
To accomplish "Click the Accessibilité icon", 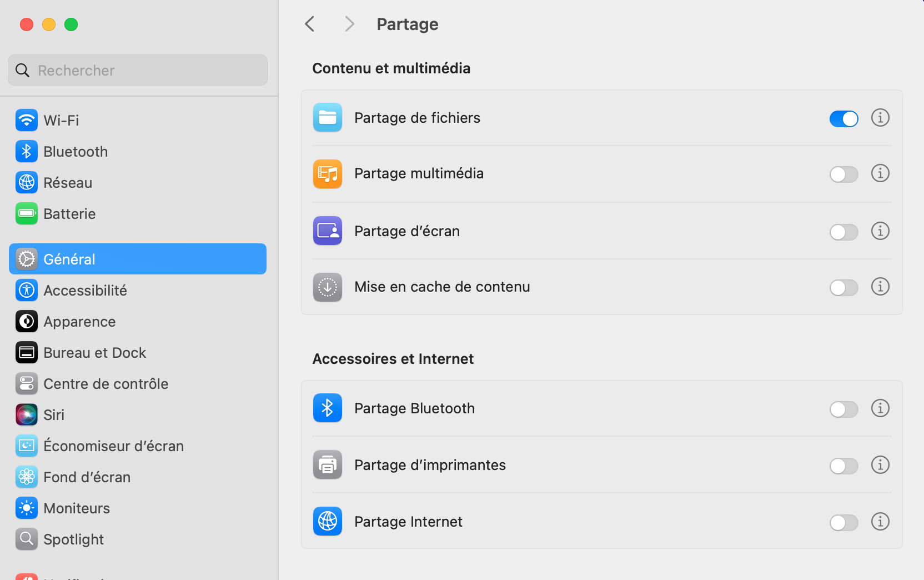I will tap(27, 290).
